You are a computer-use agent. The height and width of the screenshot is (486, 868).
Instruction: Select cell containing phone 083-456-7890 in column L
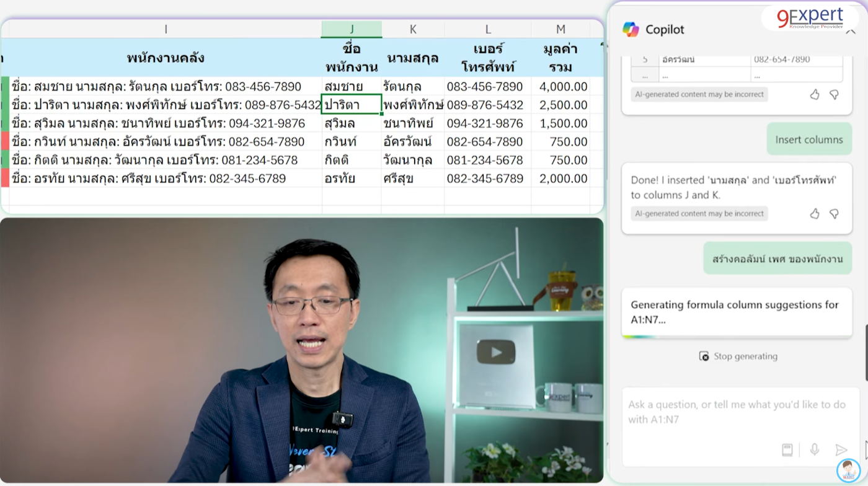coord(485,87)
